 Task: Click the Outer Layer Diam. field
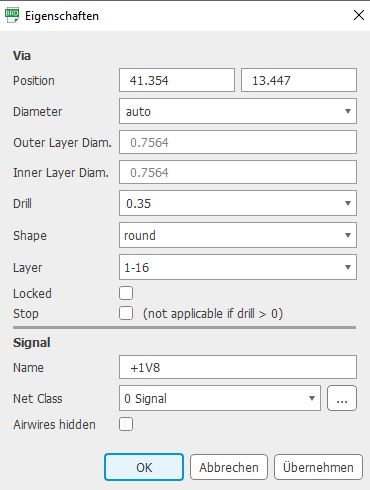[238, 142]
